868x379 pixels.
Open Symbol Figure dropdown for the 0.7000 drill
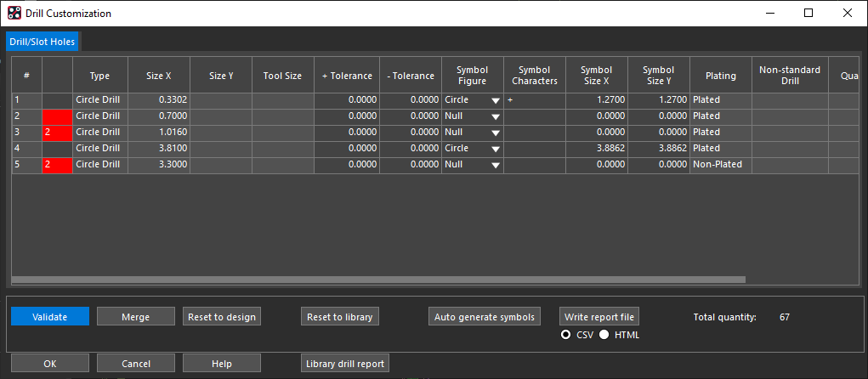coord(495,116)
